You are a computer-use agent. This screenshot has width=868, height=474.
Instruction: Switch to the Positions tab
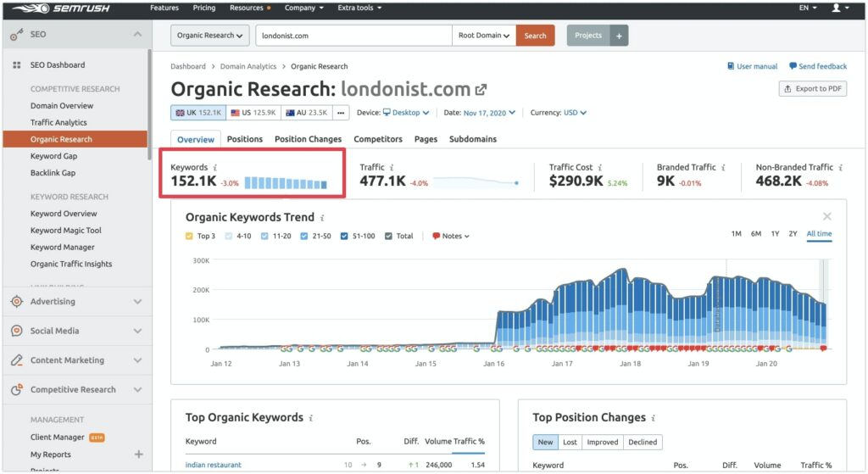click(245, 139)
